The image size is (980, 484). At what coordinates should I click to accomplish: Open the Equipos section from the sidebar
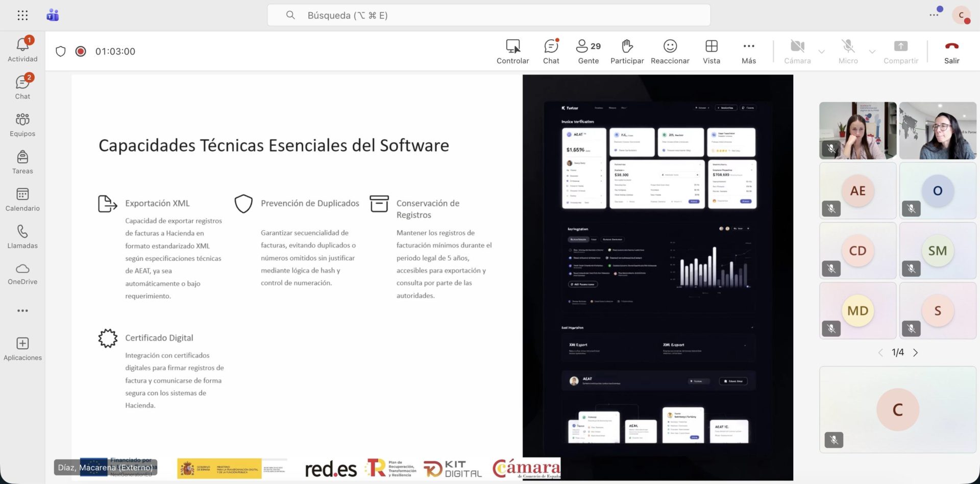(22, 124)
